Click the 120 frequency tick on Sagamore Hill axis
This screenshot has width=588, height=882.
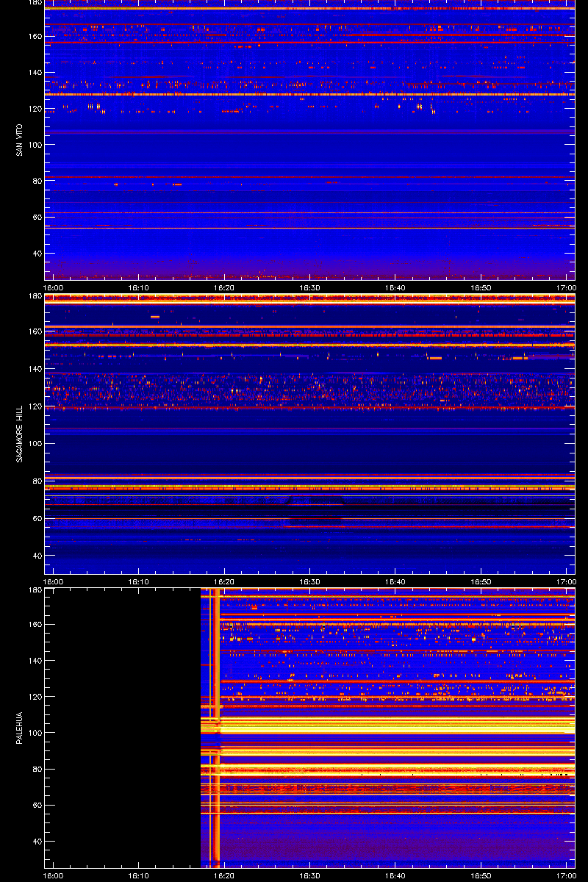click(34, 406)
